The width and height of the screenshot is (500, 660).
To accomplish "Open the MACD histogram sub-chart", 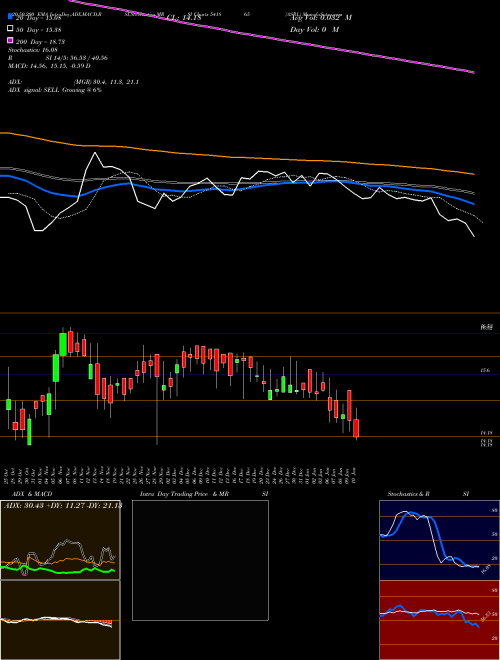I will pyautogui.click(x=60, y=620).
